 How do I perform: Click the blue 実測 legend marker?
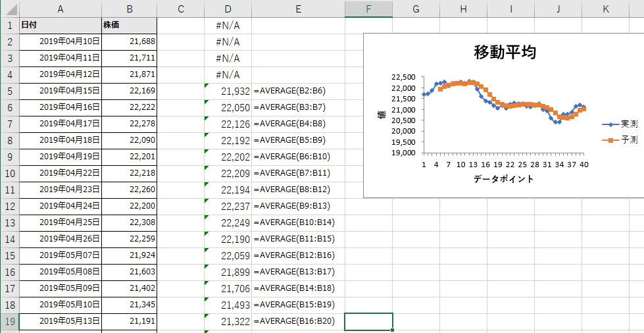pos(611,124)
